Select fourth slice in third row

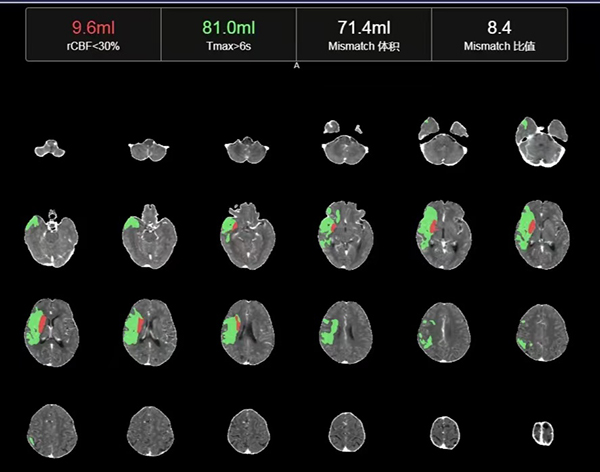pyautogui.click(x=342, y=327)
